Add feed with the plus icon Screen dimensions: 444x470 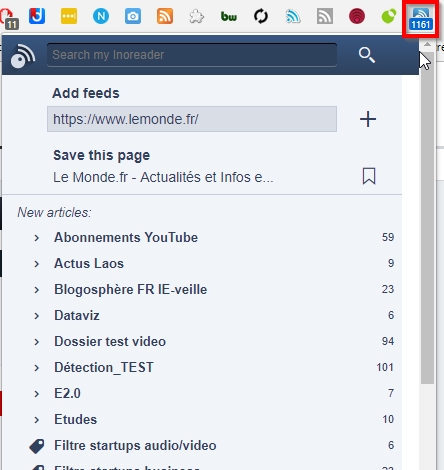coord(368,119)
